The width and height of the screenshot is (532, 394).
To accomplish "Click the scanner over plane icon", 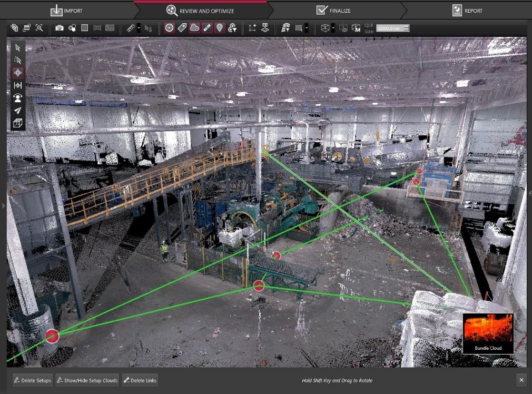I will pyautogui.click(x=265, y=28).
